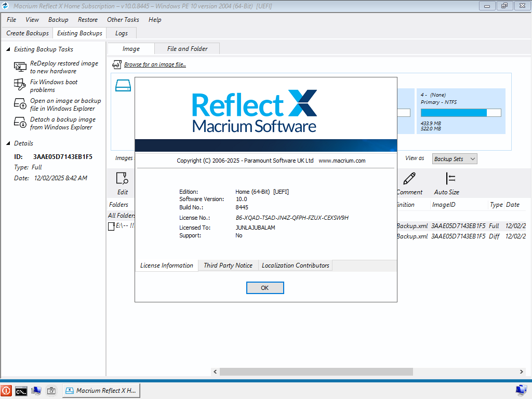Open the Other Tasks menu
Viewport: 532px width, 399px height.
[x=123, y=20]
